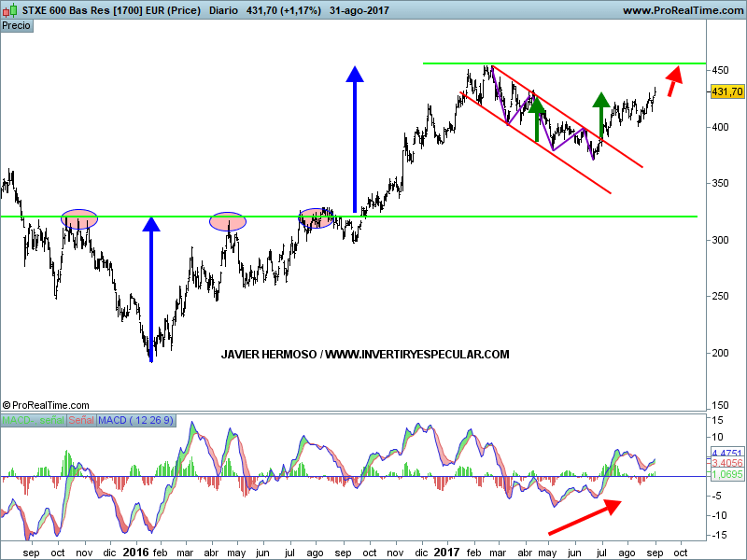This screenshot has height=560, width=747.
Task: Select the red arrow on the MACD panel
Action: (x=584, y=517)
